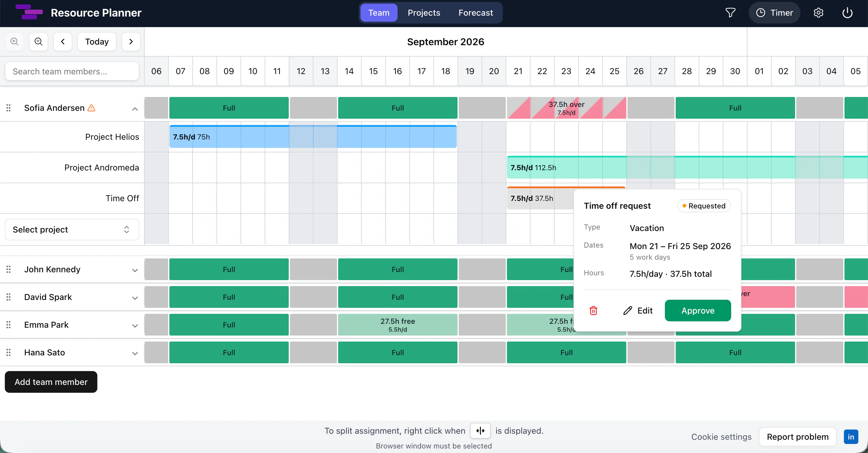
Task: Expand Emma Park's row
Action: tap(135, 326)
